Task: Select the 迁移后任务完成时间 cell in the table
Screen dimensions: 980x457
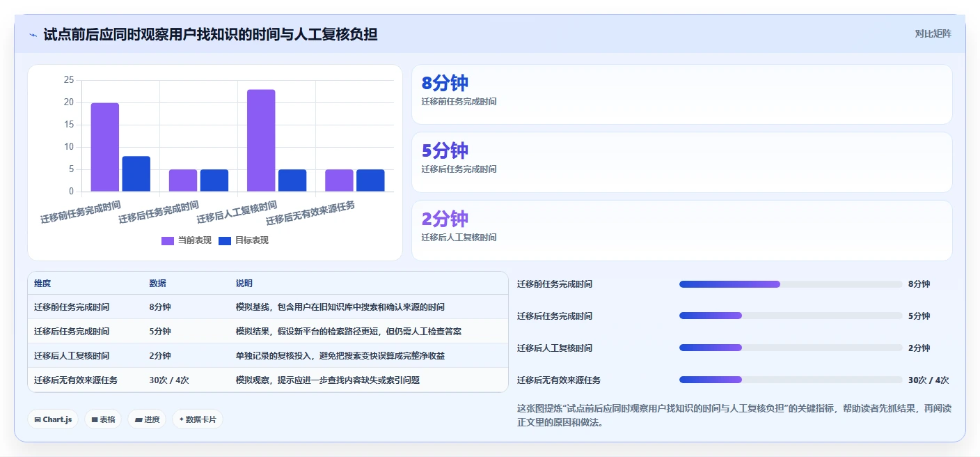Action: (x=72, y=332)
